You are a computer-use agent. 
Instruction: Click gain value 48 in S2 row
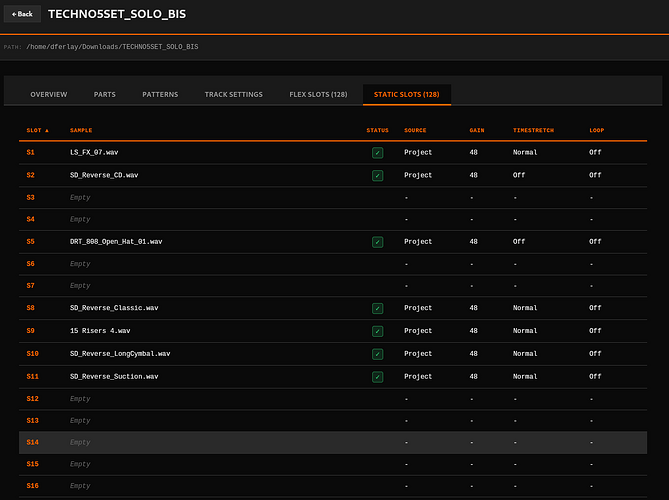473,175
